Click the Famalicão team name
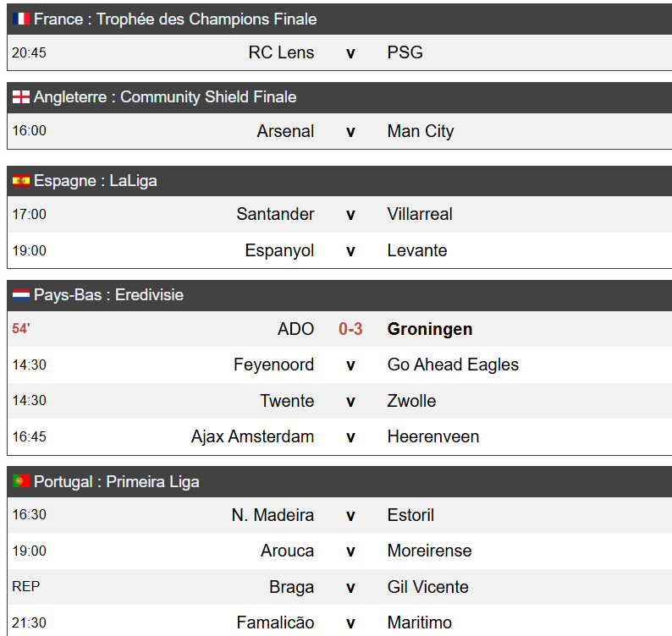This screenshot has width=672, height=636. point(275,622)
